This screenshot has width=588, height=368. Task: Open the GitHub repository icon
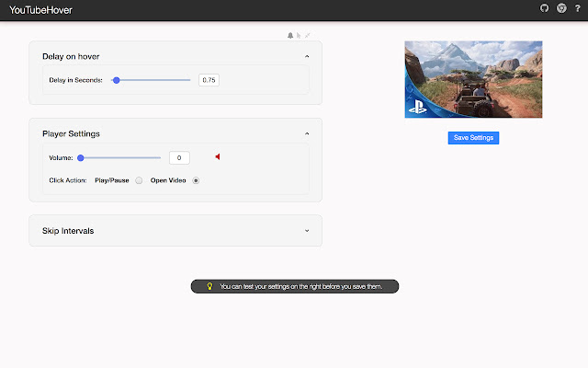tap(544, 8)
